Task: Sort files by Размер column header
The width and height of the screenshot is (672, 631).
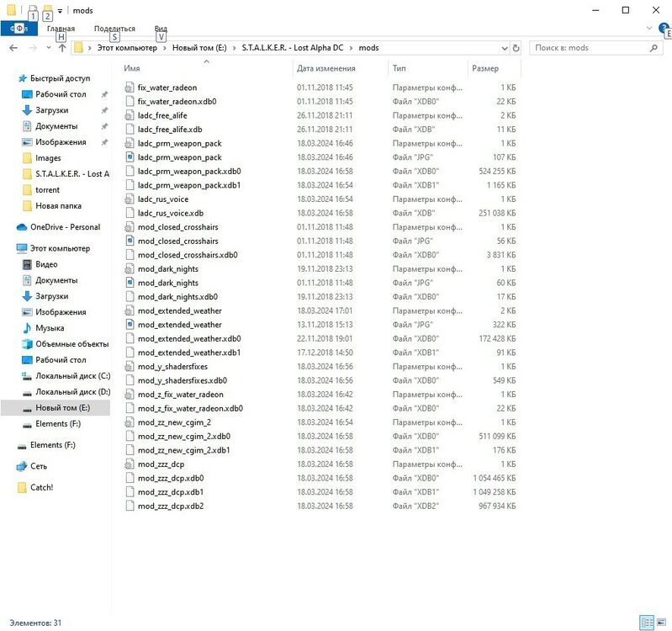Action: coord(485,68)
